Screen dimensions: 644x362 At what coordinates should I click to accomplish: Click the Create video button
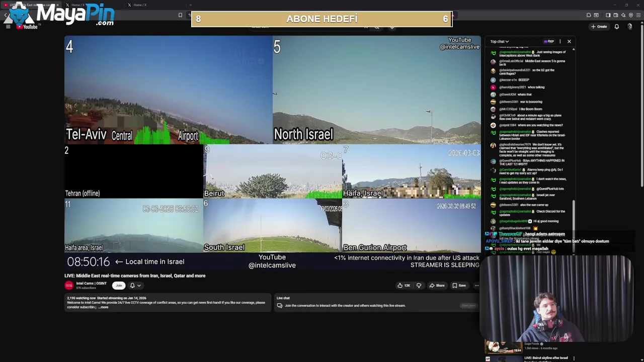click(x=599, y=27)
